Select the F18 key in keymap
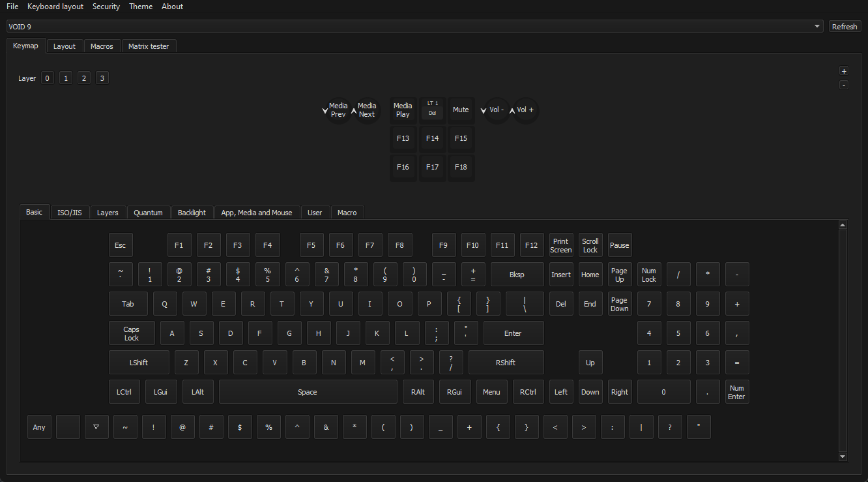 [461, 168]
